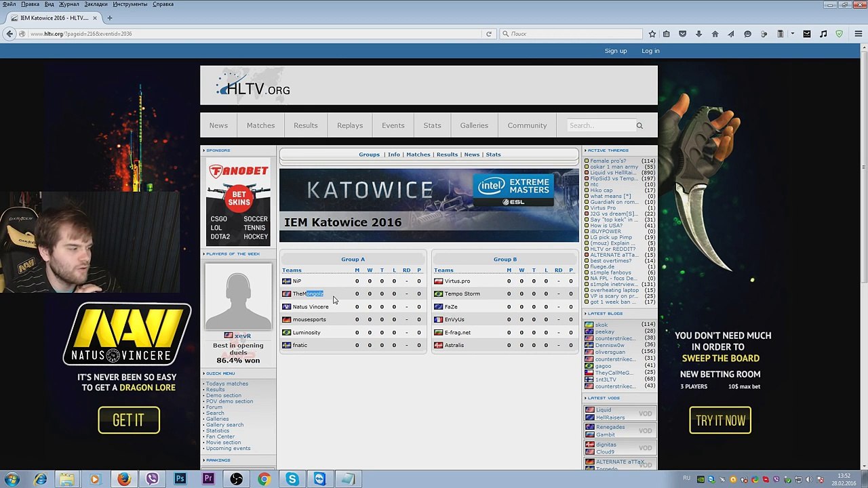868x488 pixels.
Task: Go back with the browser back arrow
Action: [x=9, y=34]
